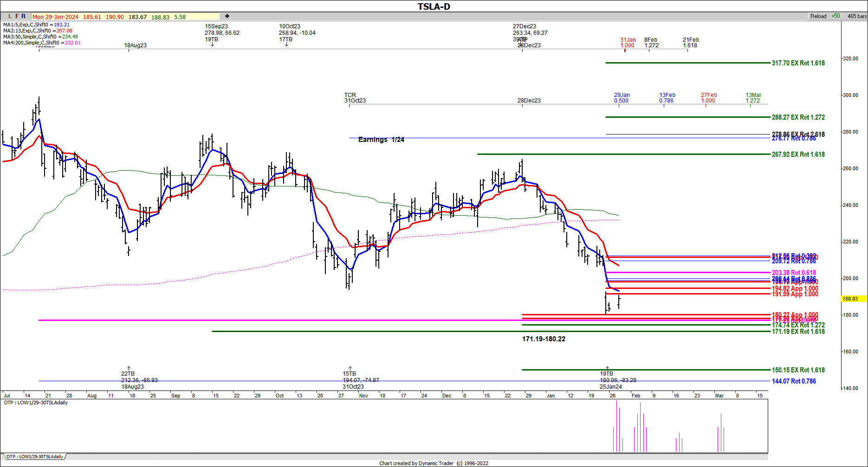This screenshot has height=467, width=868.
Task: Add 50 more bars with the +50 button
Action: click(x=836, y=16)
